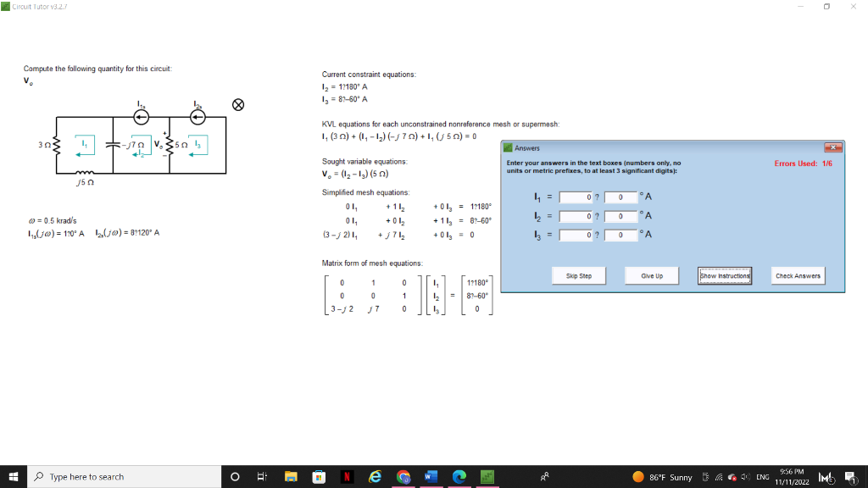This screenshot has height=488, width=868.
Task: Open File Explorer from the taskbar
Action: click(x=290, y=475)
